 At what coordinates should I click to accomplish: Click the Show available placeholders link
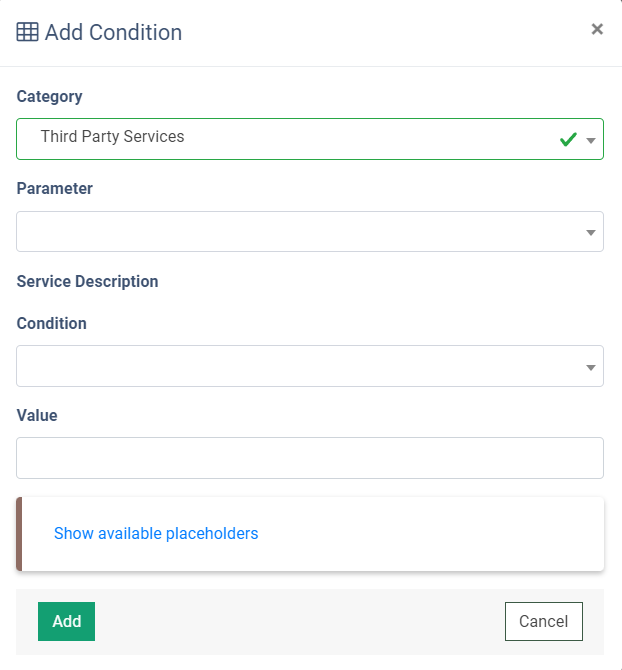tap(156, 533)
